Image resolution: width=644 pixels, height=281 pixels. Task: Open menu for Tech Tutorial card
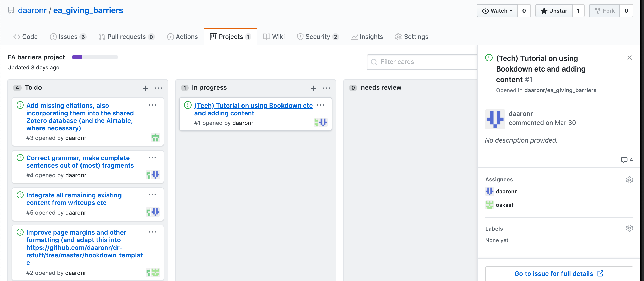coord(320,105)
